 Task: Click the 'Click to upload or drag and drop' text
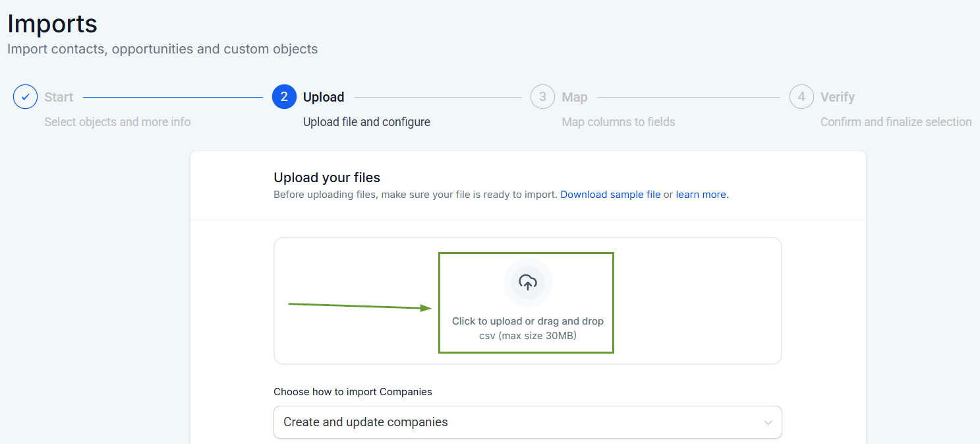[x=527, y=321]
